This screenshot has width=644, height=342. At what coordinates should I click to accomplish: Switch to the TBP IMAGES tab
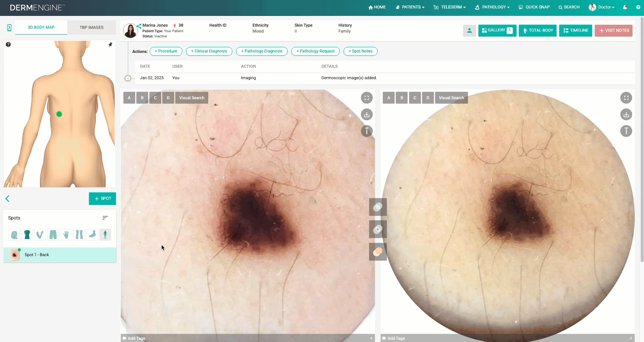(91, 27)
